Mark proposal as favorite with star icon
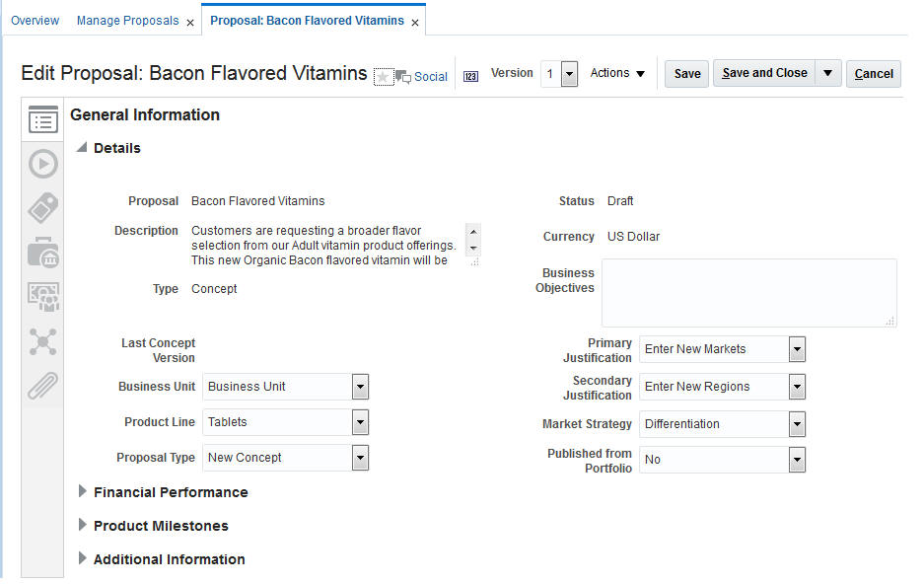This screenshot has width=924, height=584. pyautogui.click(x=383, y=77)
